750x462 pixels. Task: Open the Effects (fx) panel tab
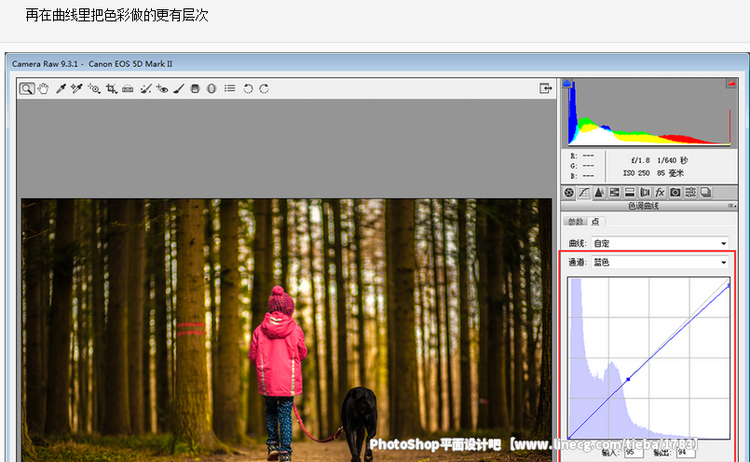(x=660, y=193)
